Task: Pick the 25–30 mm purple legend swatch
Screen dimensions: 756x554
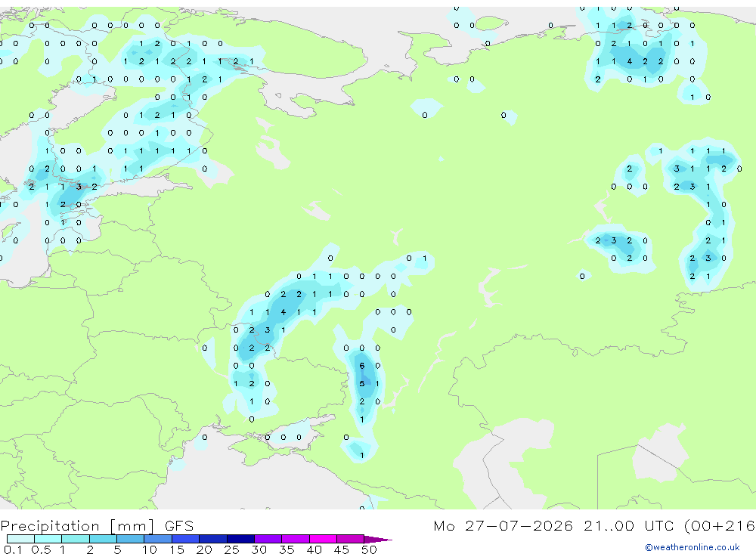Action: (x=240, y=539)
